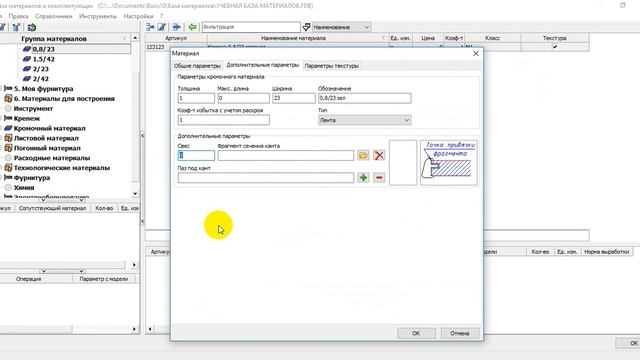Select 'Кромочный материал' tree group

point(49,128)
